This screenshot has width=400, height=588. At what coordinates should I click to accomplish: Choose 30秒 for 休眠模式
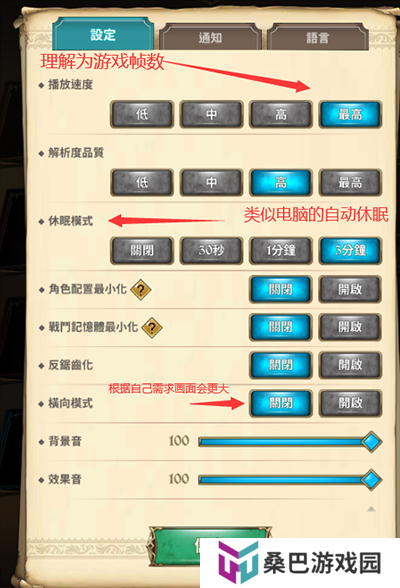coord(211,250)
